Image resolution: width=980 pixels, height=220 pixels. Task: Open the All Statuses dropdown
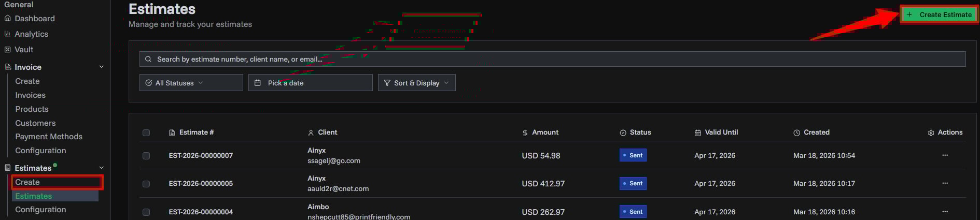pyautogui.click(x=191, y=83)
